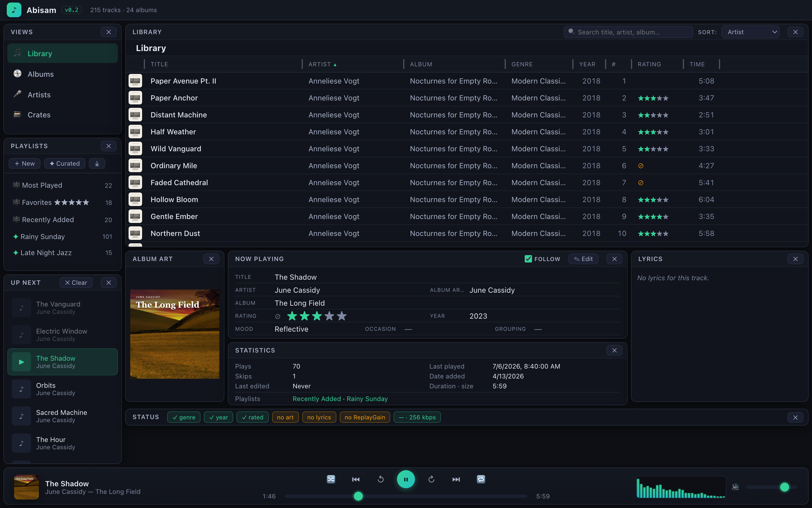This screenshot has width=812, height=508.
Task: Adjust the volume slider knob
Action: click(784, 487)
